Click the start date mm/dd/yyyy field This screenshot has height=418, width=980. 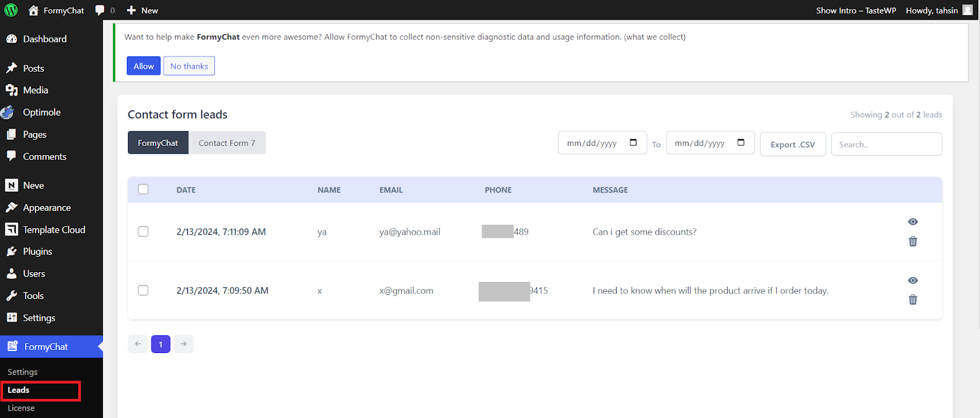(x=602, y=143)
